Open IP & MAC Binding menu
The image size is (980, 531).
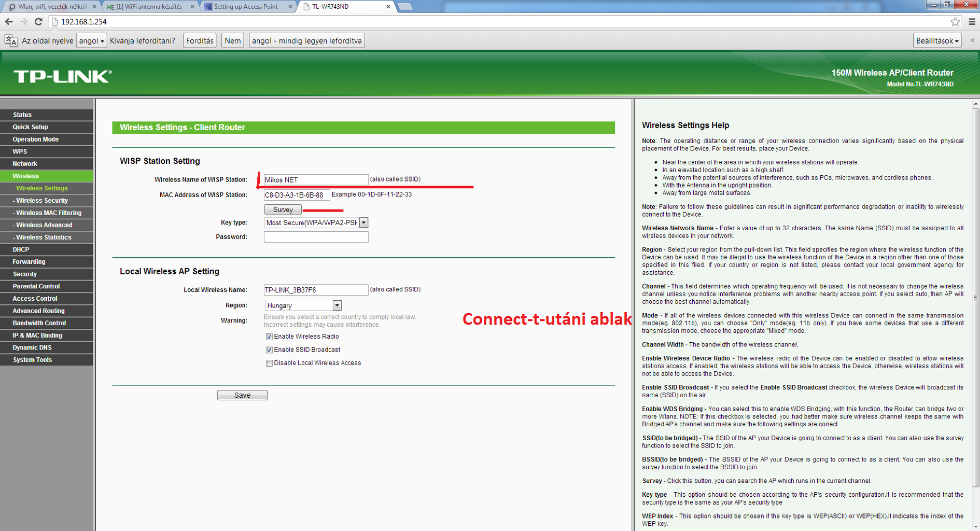point(47,336)
